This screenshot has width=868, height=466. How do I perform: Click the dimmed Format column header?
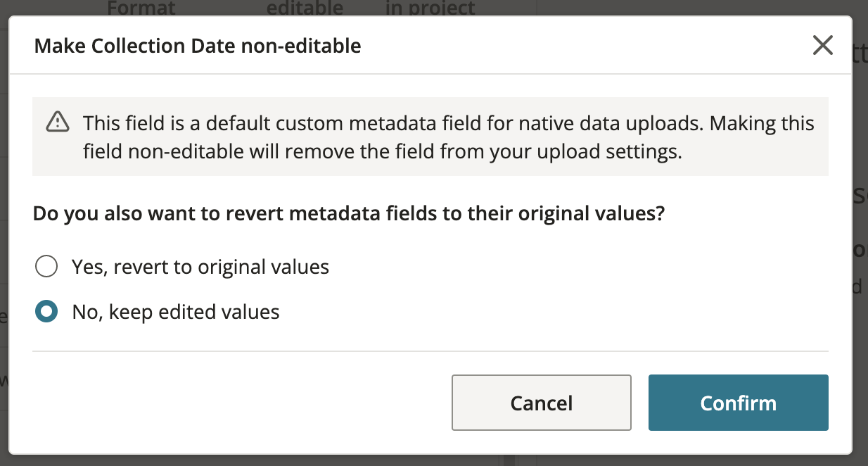click(x=141, y=8)
